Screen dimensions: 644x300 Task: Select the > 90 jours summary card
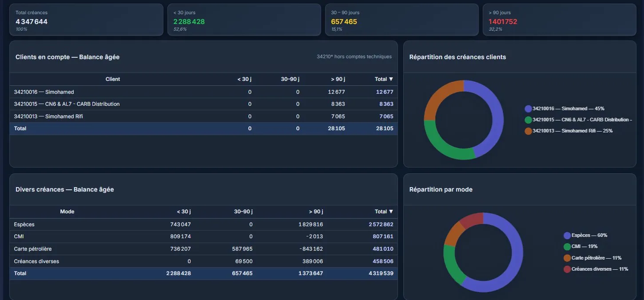click(559, 20)
